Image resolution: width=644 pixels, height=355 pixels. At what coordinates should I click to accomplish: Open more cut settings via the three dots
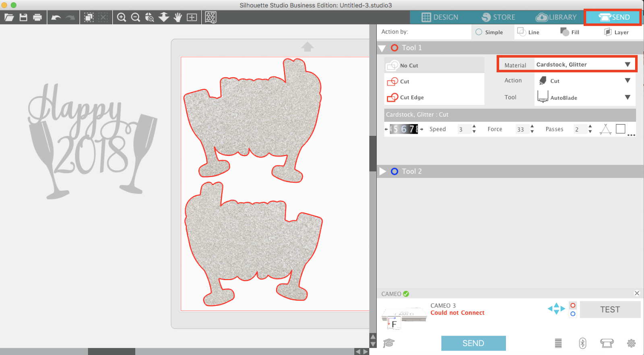click(631, 135)
